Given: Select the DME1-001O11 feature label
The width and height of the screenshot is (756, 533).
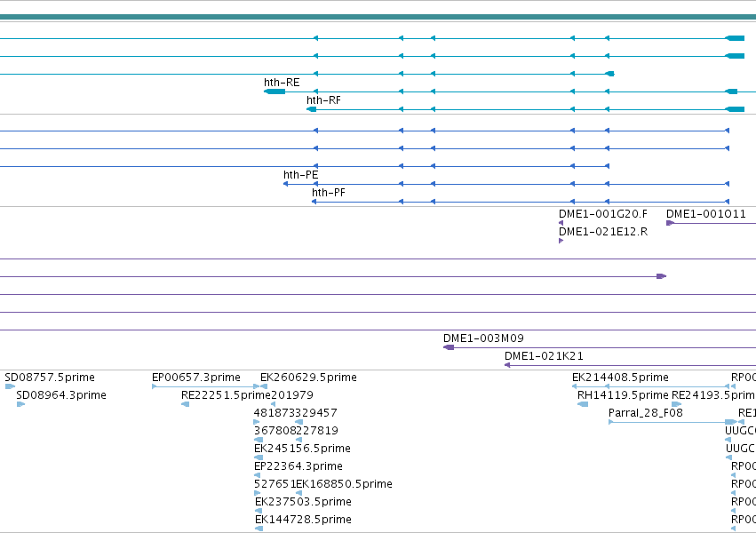Looking at the screenshot, I should 706,213.
